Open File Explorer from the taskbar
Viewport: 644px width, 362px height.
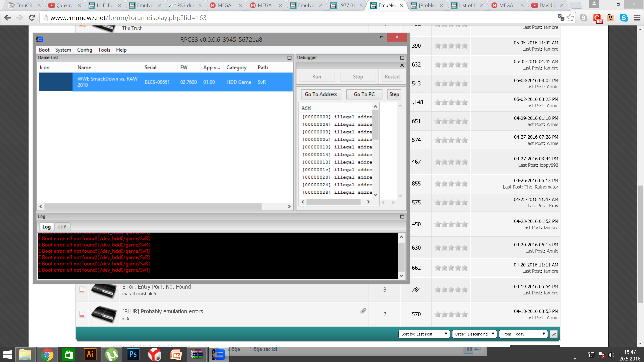tap(25, 354)
